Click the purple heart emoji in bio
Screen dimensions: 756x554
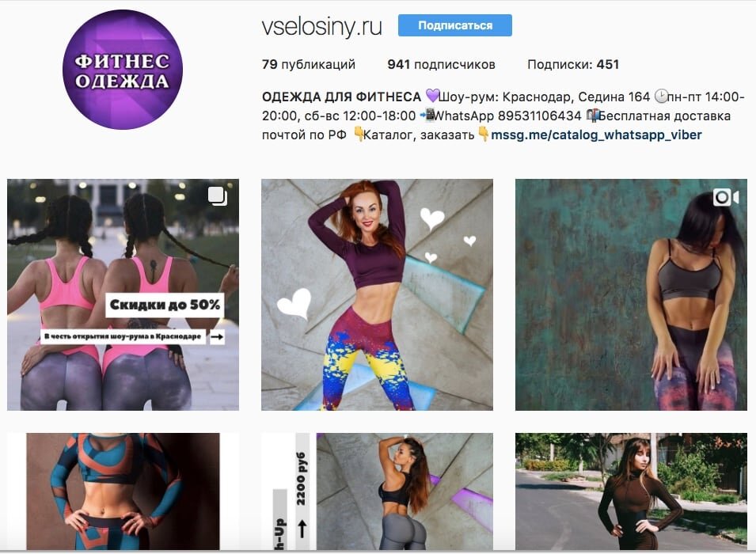point(432,96)
